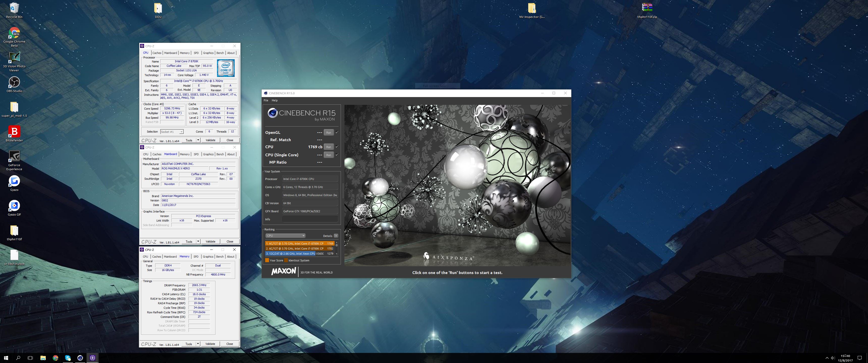Viewport: 868px width, 363px height.
Task: Toggle the OpenGL test checkbox in Cinebench
Action: click(x=337, y=132)
